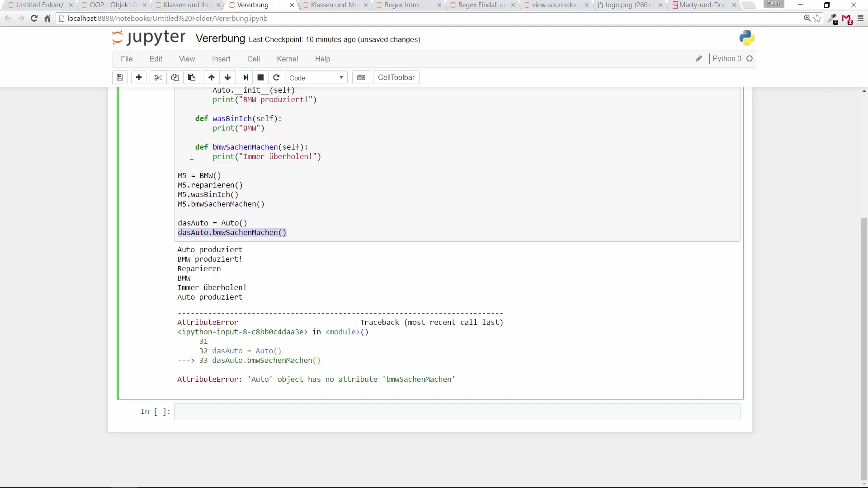The image size is (868, 488).
Task: Open the Gmail extension icon
Action: 847,19
